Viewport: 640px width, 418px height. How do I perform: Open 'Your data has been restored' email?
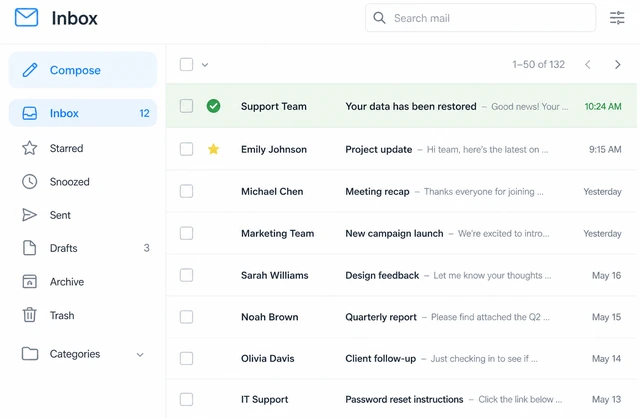coord(402,106)
